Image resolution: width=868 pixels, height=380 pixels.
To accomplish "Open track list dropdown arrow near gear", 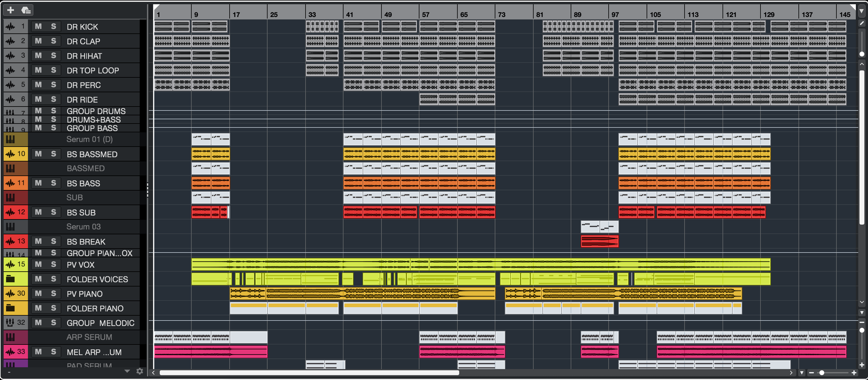I will pyautogui.click(x=127, y=371).
